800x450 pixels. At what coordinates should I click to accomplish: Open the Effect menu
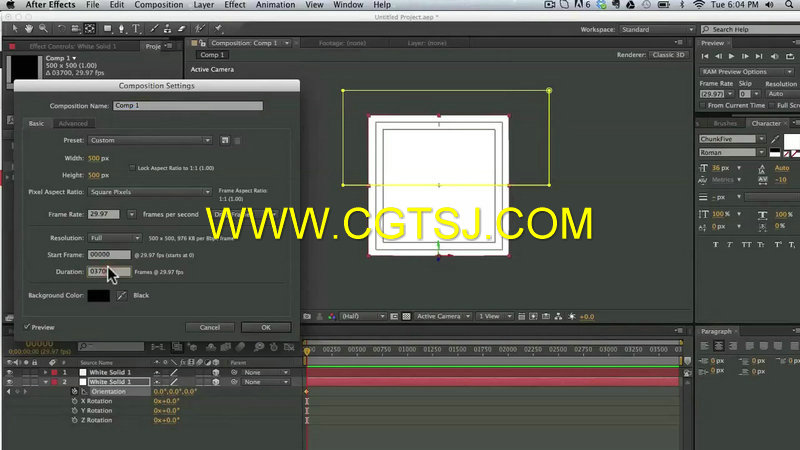[235, 5]
